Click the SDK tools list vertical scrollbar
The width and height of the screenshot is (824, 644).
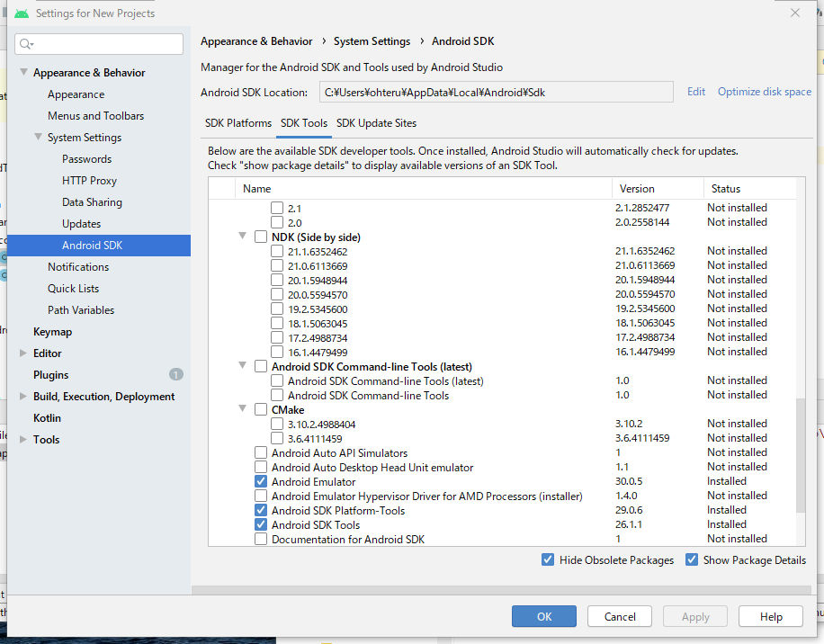point(801,455)
